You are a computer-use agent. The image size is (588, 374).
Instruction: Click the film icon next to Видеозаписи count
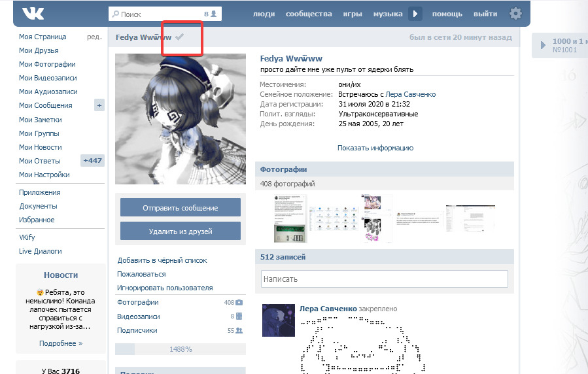click(x=239, y=316)
